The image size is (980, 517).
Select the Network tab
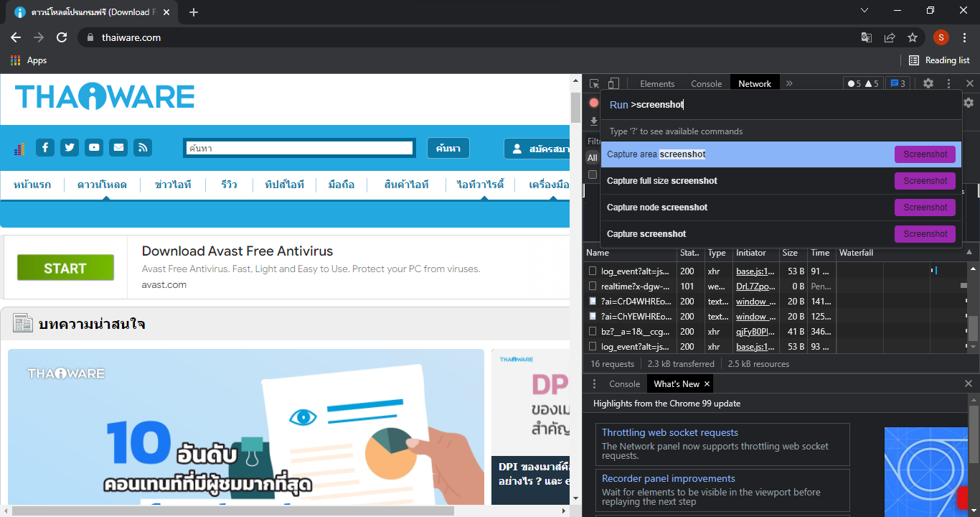755,83
